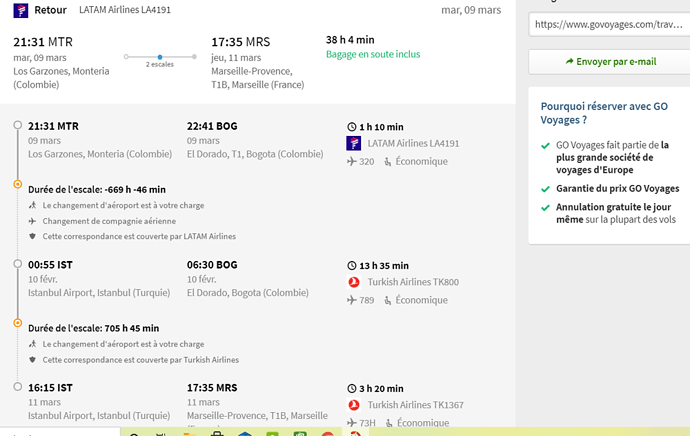
Task: Click the airplane icon beside aircraft 789
Action: point(352,300)
